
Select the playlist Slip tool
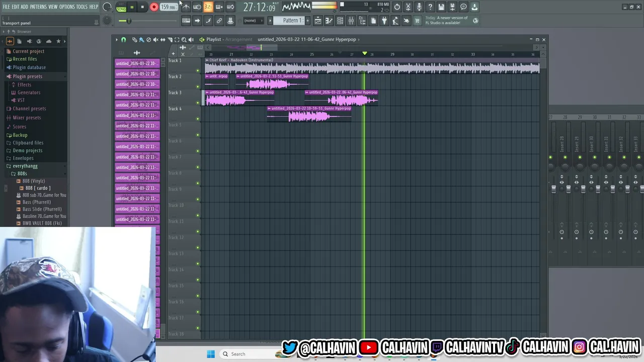pos(163,39)
